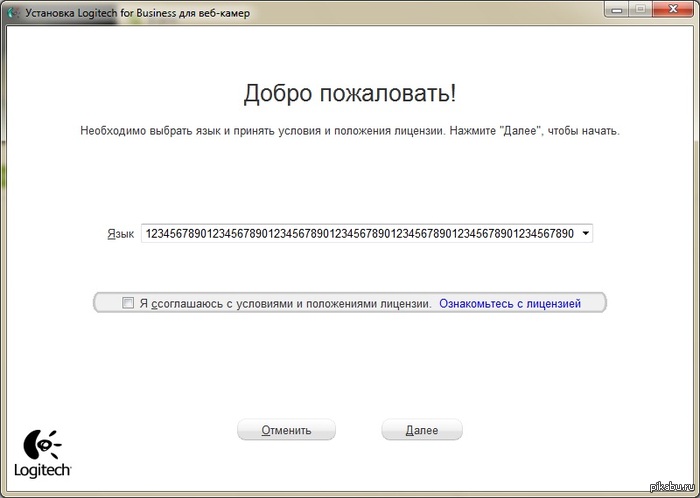700x498 pixels.
Task: Expand the language dropdown arrow
Action: [585, 234]
